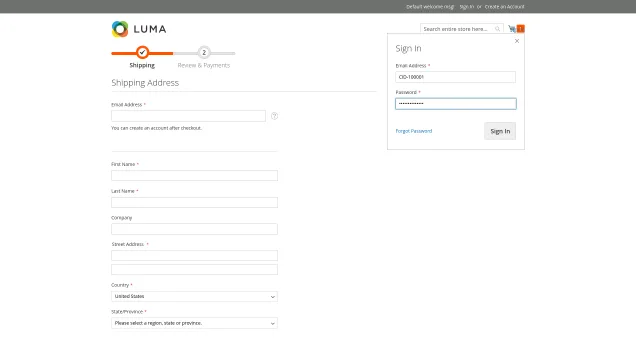Open the shopping cart icon
This screenshot has height=360, width=640.
click(x=512, y=29)
